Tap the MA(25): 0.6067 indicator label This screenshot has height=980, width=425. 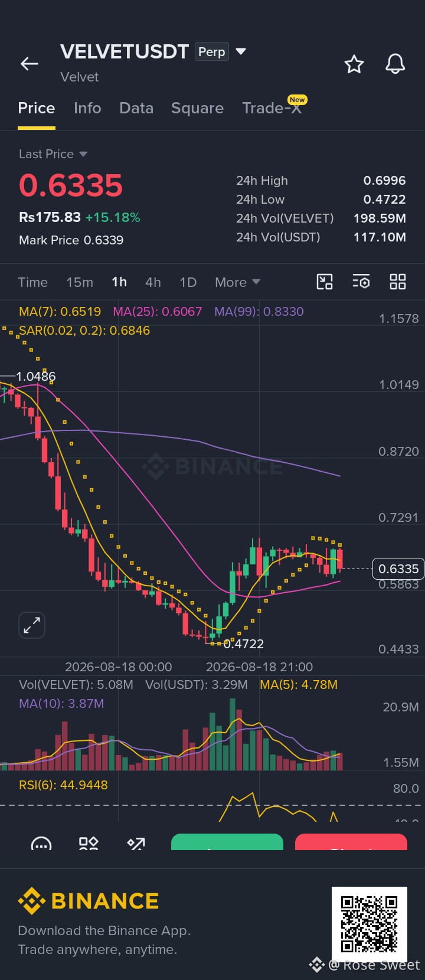[158, 312]
